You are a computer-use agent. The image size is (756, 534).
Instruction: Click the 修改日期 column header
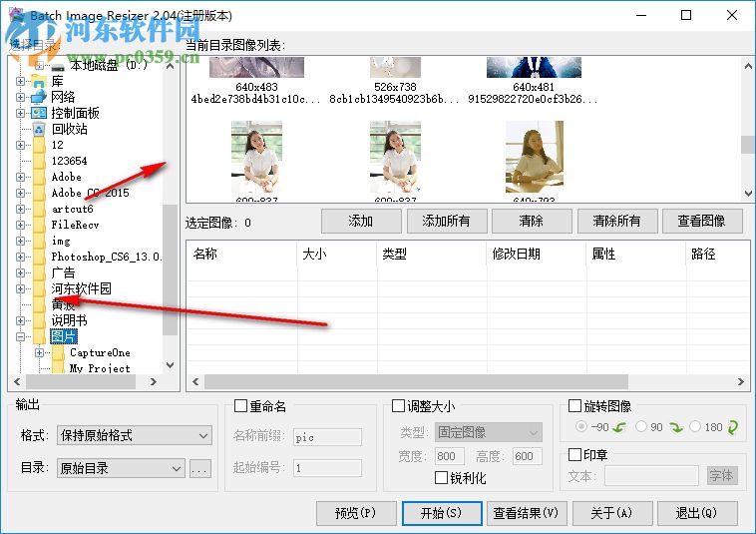(537, 254)
